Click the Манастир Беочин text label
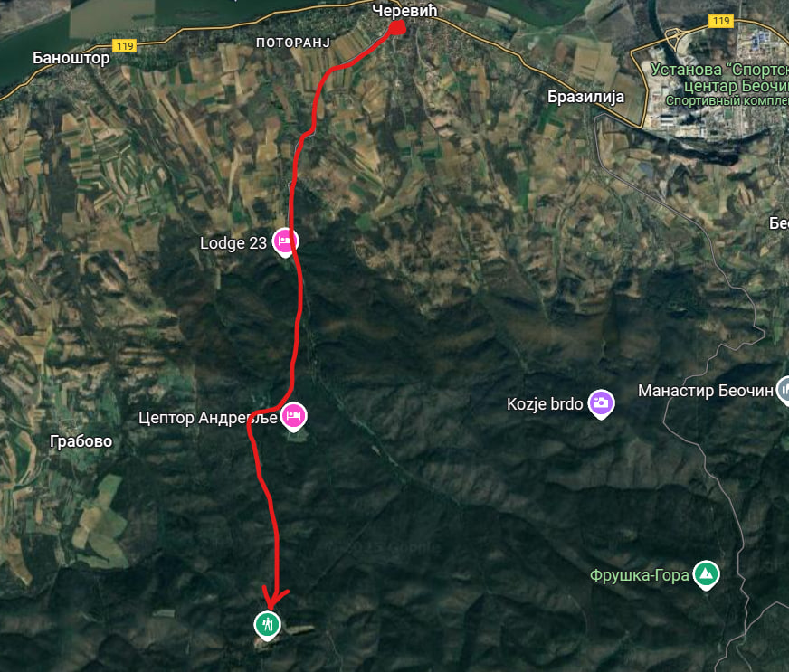Screen dimensions: 789x672 [x=706, y=391]
